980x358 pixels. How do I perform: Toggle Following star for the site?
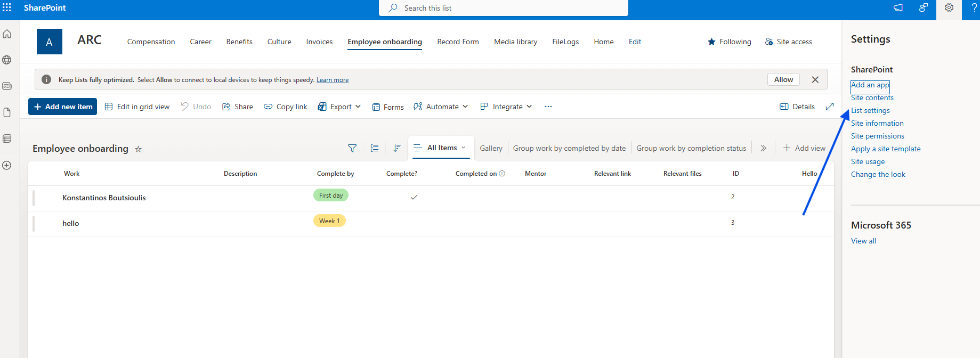[711, 42]
